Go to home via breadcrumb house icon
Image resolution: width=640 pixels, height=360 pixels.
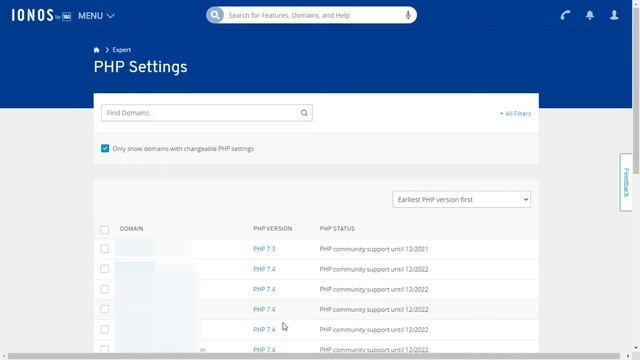tap(96, 50)
